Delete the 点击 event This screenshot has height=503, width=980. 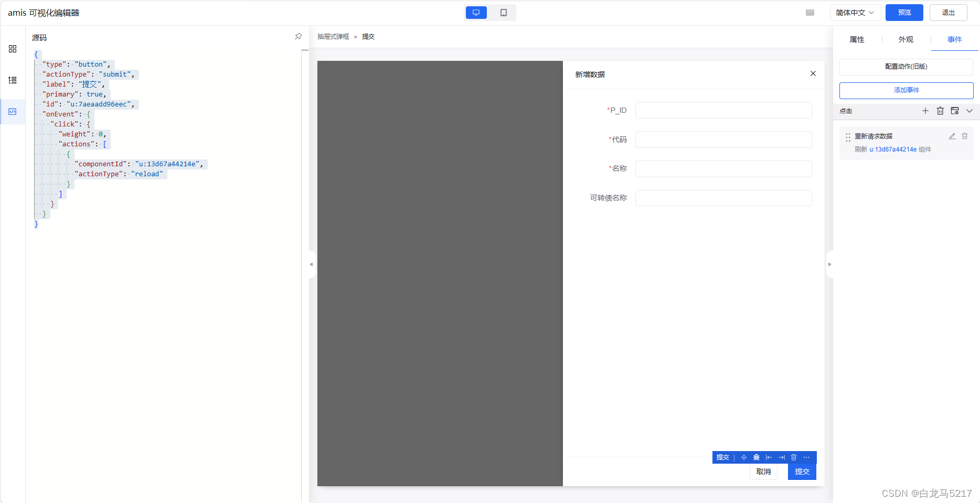(x=940, y=111)
